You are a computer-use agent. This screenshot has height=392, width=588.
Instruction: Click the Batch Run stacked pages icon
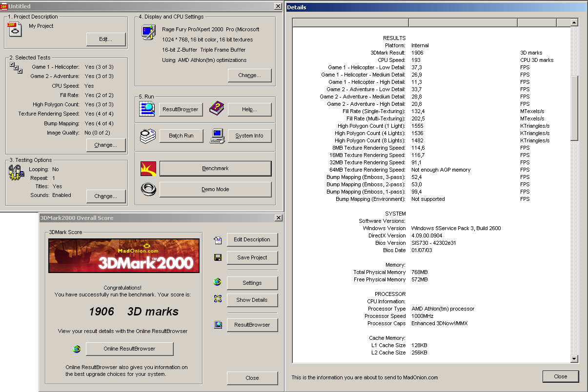(x=147, y=136)
